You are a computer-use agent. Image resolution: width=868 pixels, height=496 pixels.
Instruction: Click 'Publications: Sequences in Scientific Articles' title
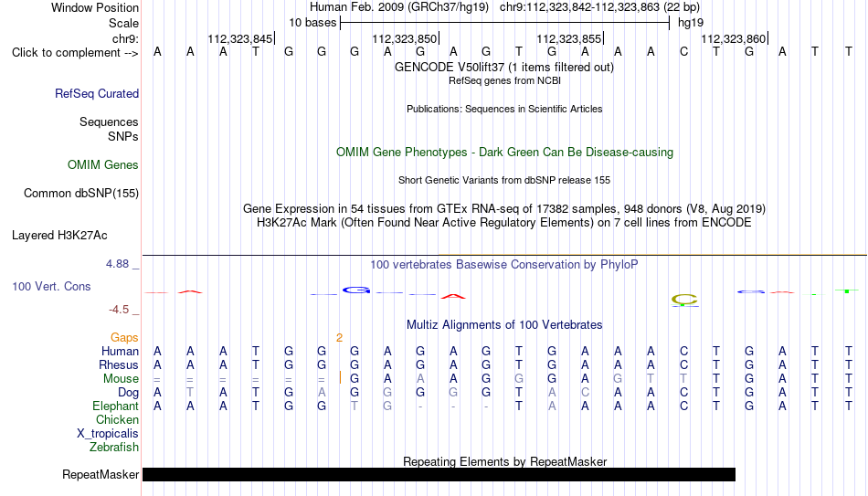(504, 109)
